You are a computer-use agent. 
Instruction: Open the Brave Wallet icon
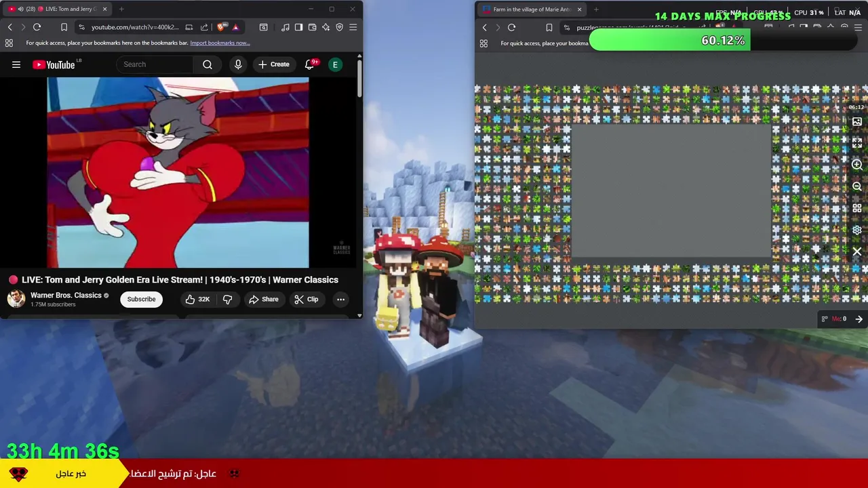tap(313, 27)
